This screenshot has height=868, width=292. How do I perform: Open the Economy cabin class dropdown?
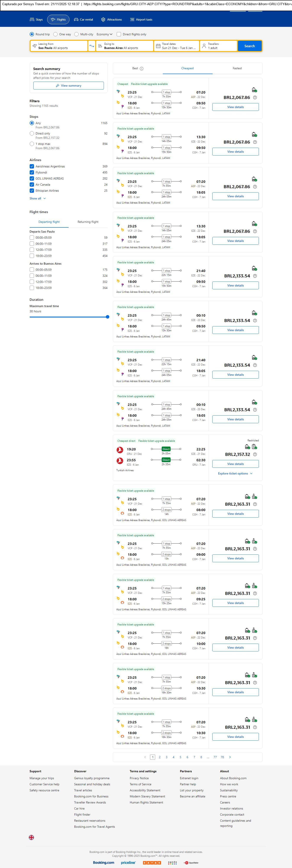click(x=105, y=34)
